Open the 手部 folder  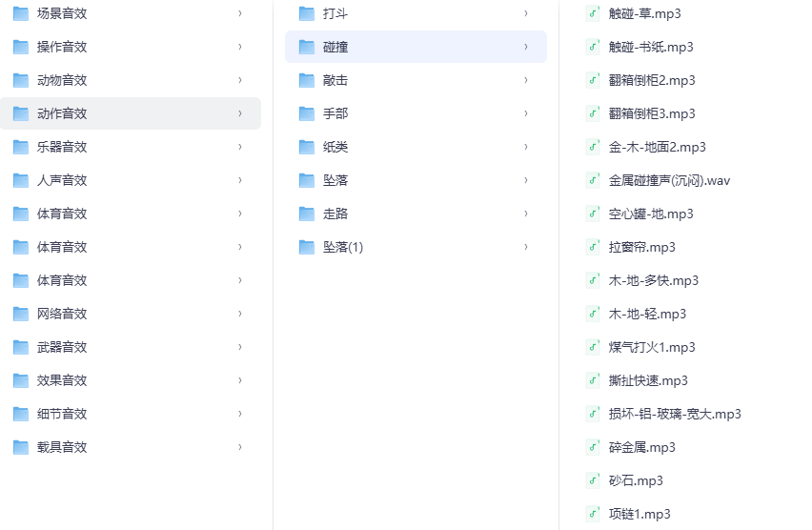click(335, 113)
